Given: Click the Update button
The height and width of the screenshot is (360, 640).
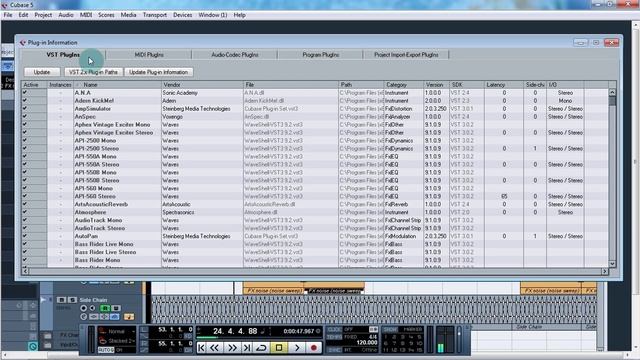Looking at the screenshot, I should 42,72.
